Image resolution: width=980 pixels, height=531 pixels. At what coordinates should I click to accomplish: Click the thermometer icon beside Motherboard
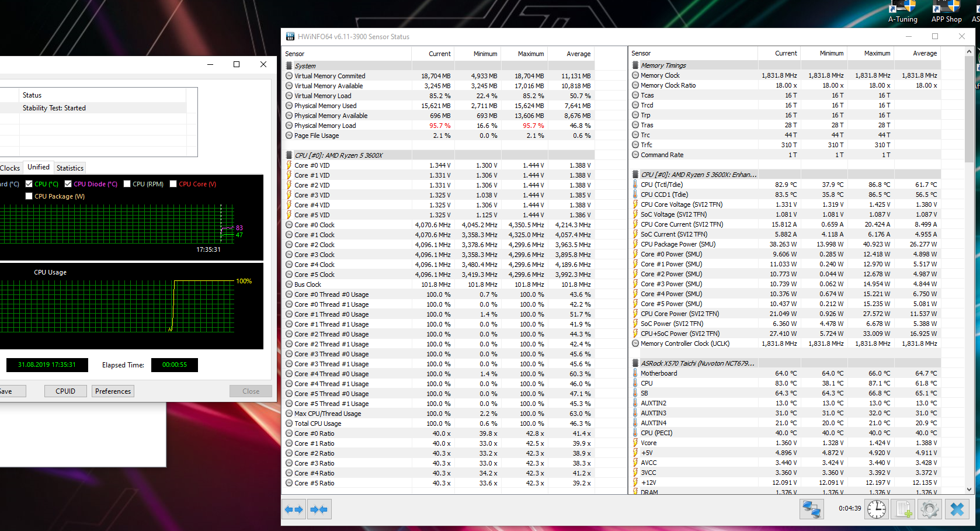[x=635, y=373]
